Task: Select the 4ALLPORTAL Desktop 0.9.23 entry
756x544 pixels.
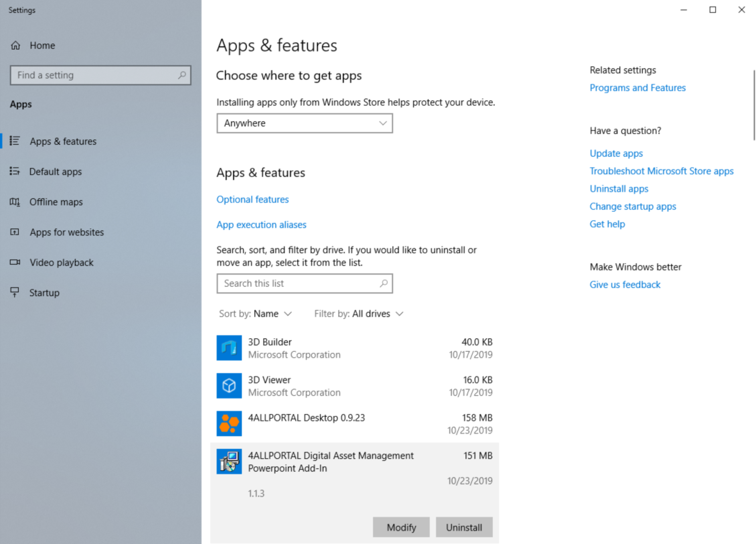Action: tap(355, 424)
